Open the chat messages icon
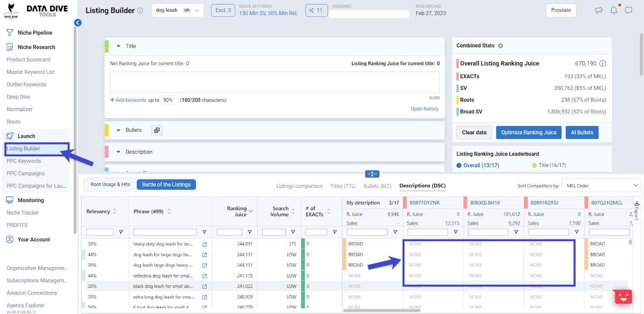 [x=628, y=10]
